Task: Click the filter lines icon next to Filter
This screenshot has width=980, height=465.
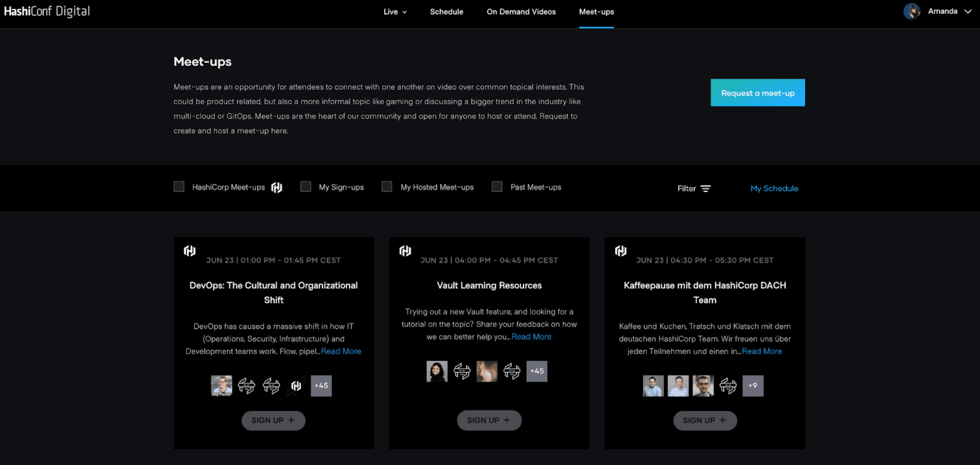Action: tap(706, 189)
